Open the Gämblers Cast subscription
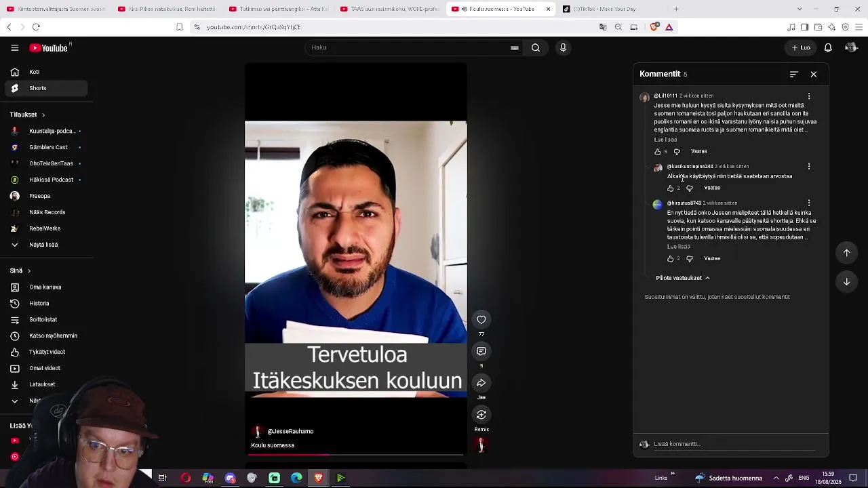 tap(46, 147)
